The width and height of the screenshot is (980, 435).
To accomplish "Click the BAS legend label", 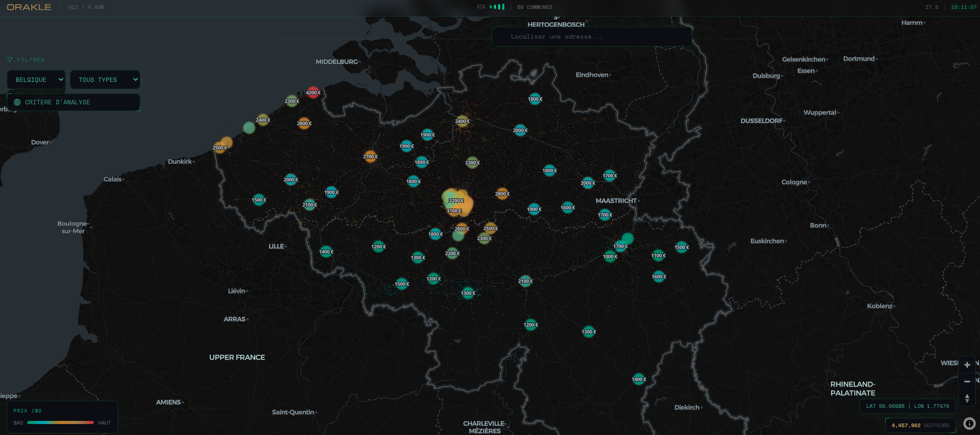I will 18,423.
